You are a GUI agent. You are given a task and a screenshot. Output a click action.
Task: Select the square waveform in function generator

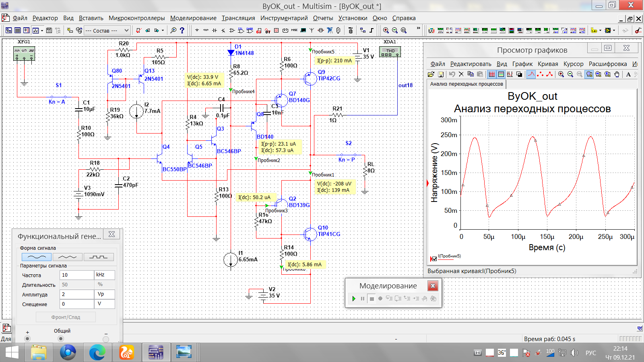click(99, 257)
